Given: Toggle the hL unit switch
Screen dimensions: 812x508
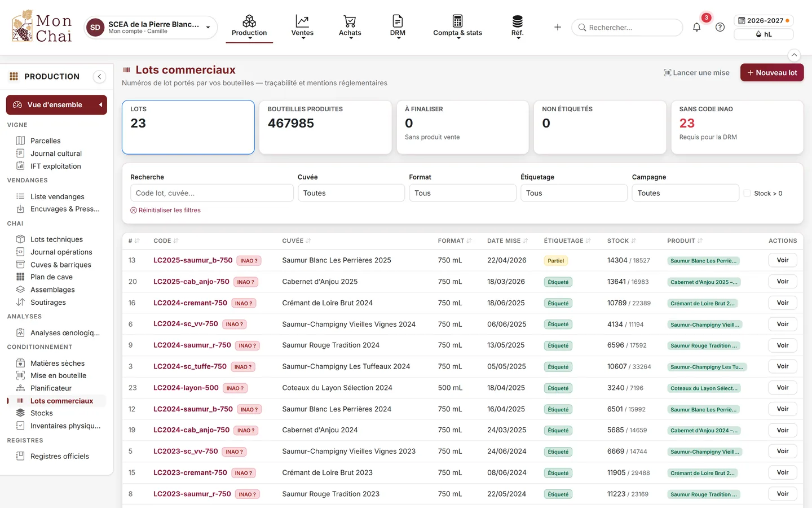Looking at the screenshot, I should point(764,34).
